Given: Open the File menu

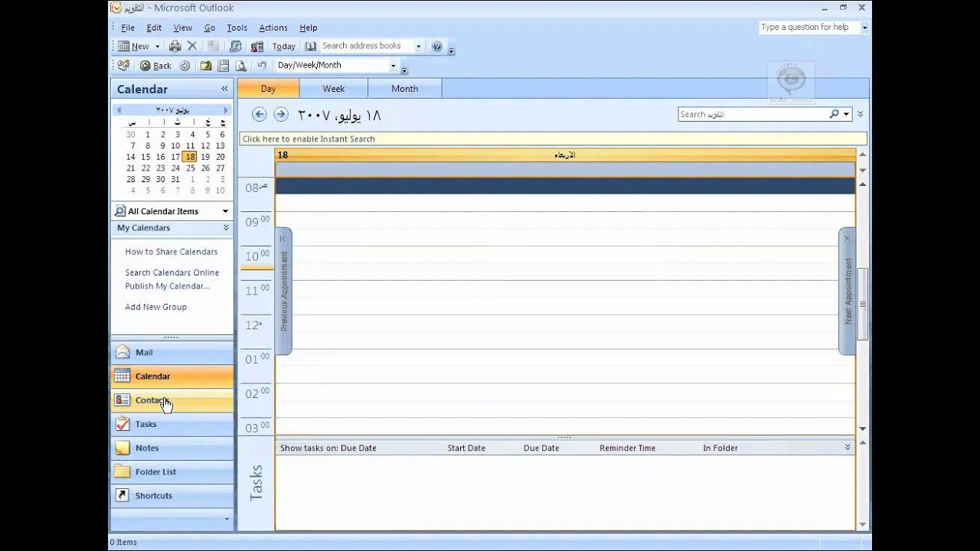Looking at the screenshot, I should 128,28.
